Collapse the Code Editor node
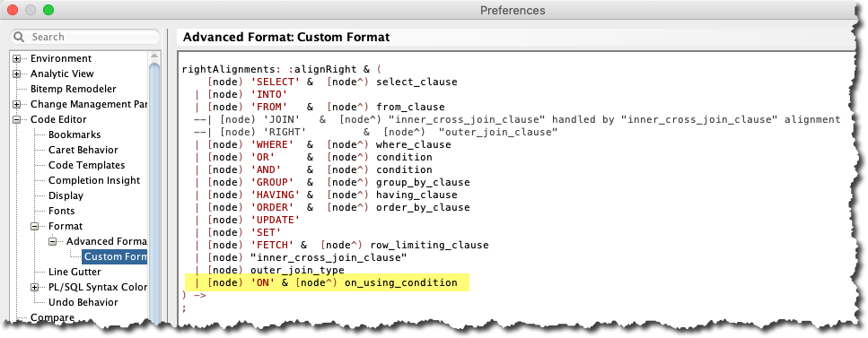Viewport: 868px width, 338px height. coord(17,119)
